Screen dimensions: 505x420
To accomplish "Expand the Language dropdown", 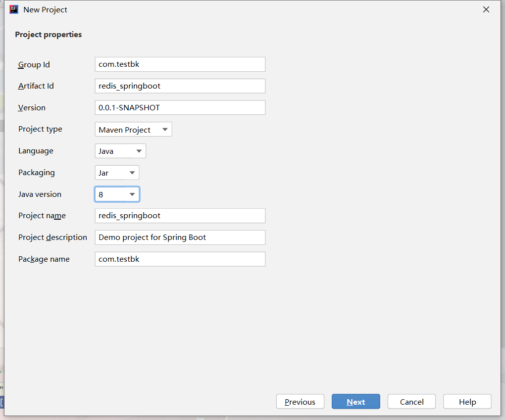I will pyautogui.click(x=120, y=151).
